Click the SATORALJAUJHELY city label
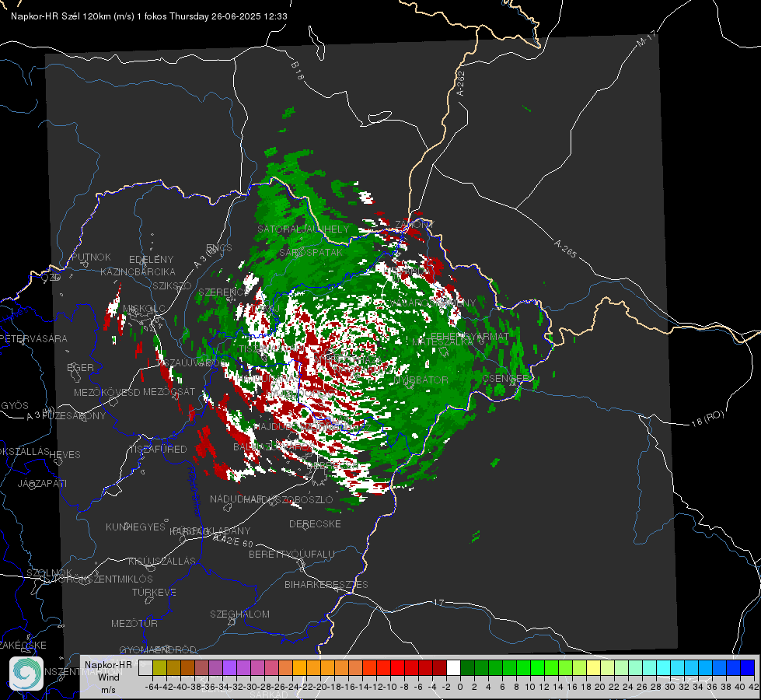The height and width of the screenshot is (700, 761). (303, 229)
